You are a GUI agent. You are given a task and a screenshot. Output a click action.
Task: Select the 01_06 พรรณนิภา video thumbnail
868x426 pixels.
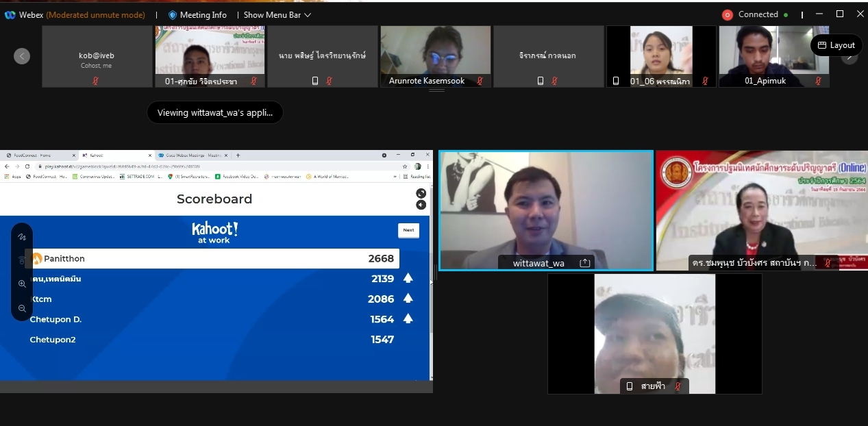tap(662, 57)
